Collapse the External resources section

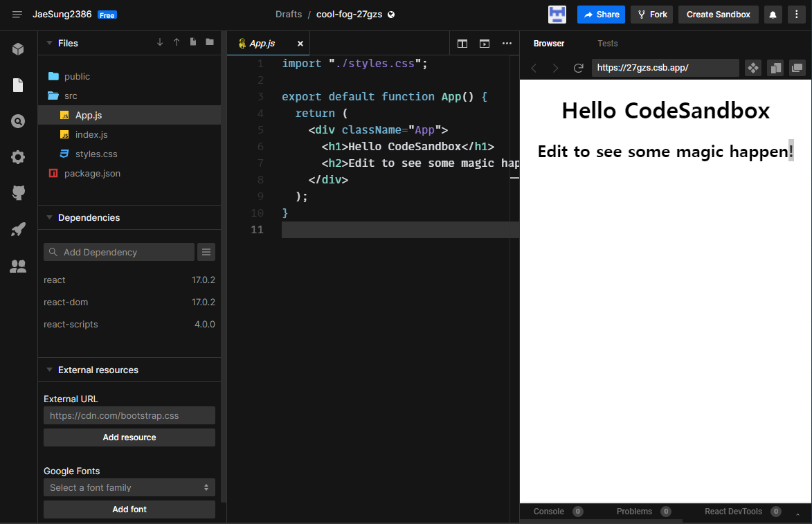coord(48,370)
